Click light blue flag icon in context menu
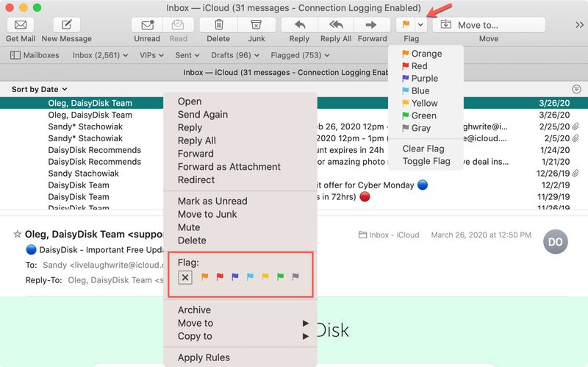Viewport: 588px width, 367px height. [250, 277]
